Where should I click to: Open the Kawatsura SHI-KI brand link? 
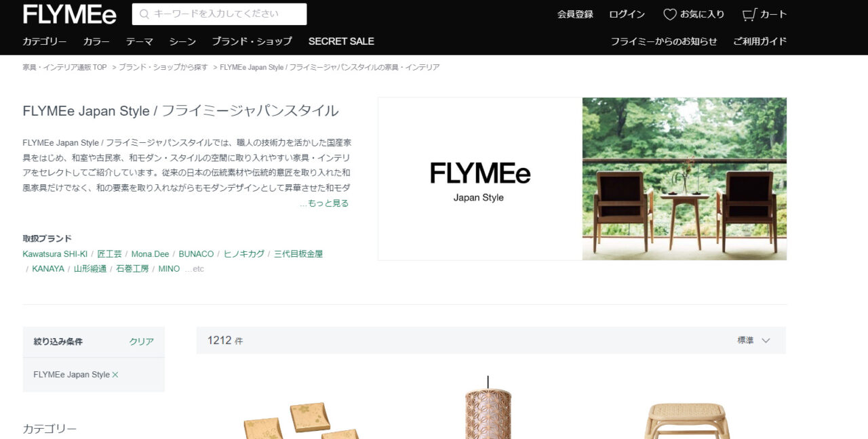pyautogui.click(x=55, y=254)
